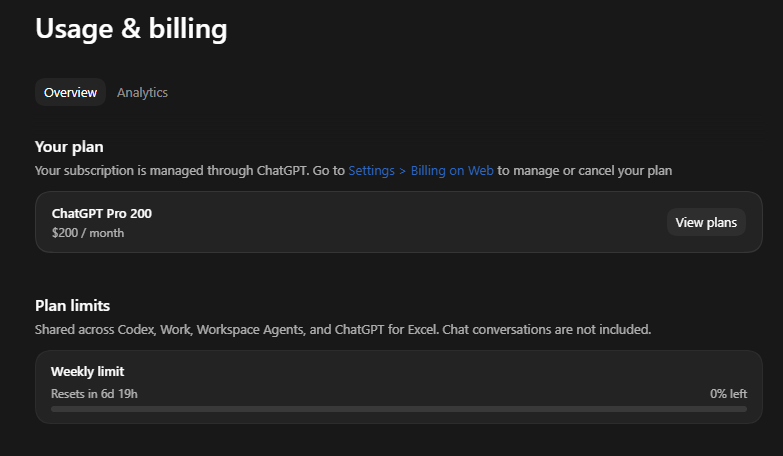783x456 pixels.
Task: Click the Resets in 6d 19h text
Action: [94, 394]
